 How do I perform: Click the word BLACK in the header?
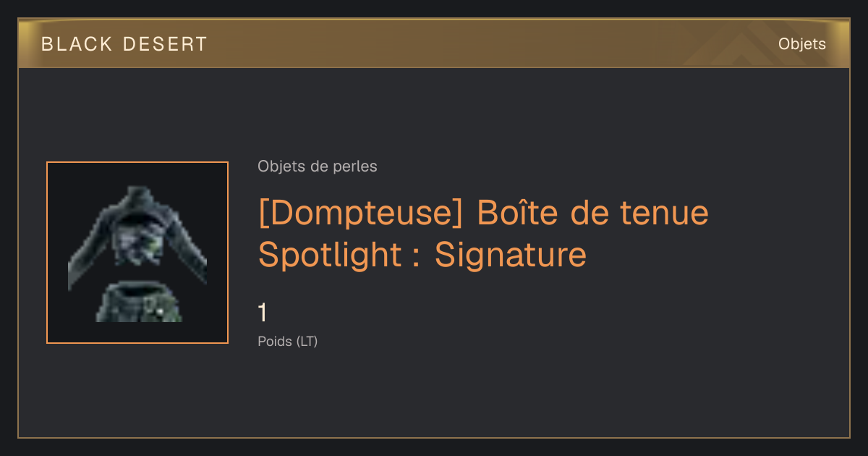tap(77, 44)
